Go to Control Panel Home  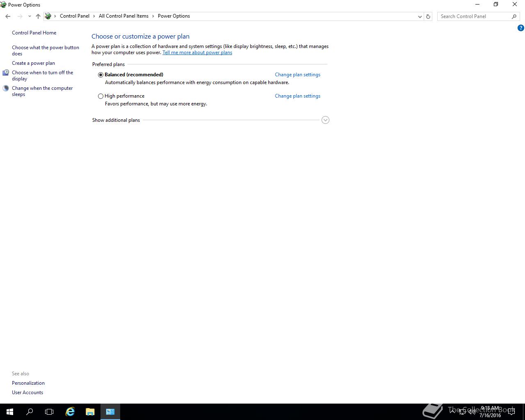[x=34, y=33]
